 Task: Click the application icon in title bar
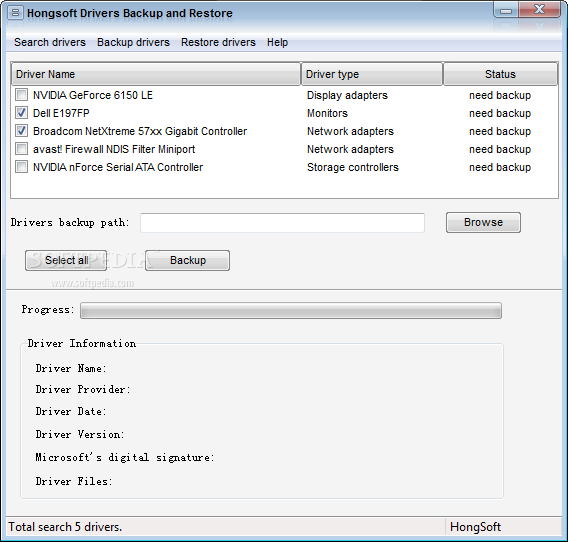15,13
